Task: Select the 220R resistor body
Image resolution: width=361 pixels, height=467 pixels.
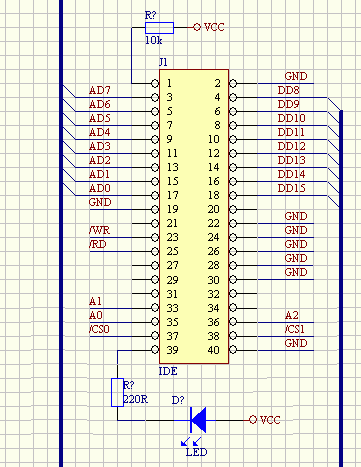Action: point(117,392)
